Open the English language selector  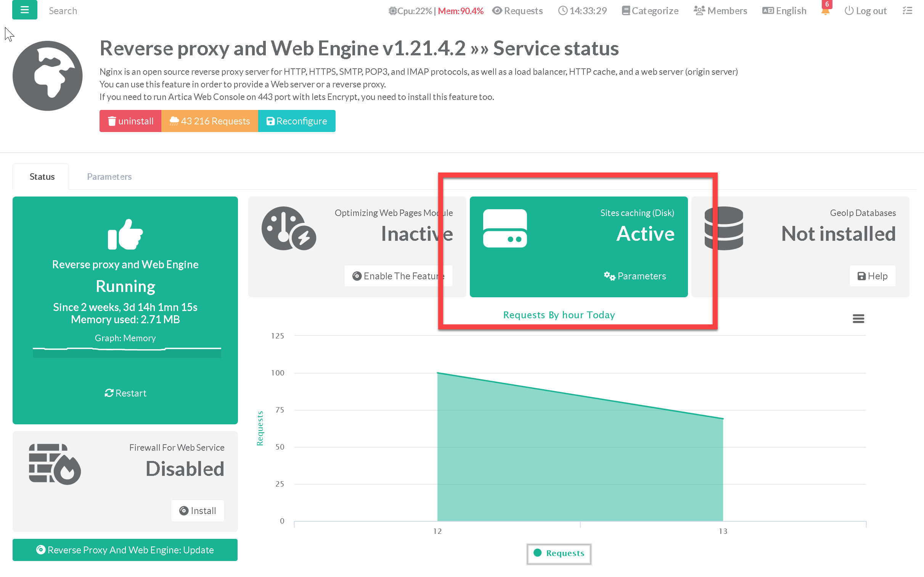coord(784,11)
